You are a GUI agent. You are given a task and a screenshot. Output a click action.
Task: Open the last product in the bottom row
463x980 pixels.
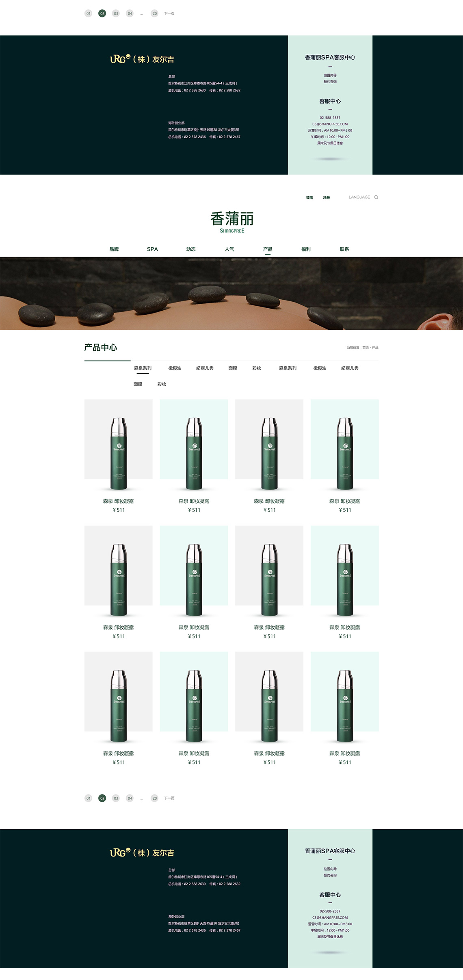[x=344, y=697]
